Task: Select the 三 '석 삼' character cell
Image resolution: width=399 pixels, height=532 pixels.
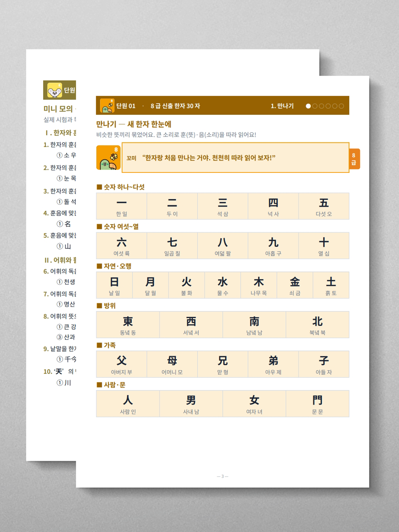Action: 223,206
